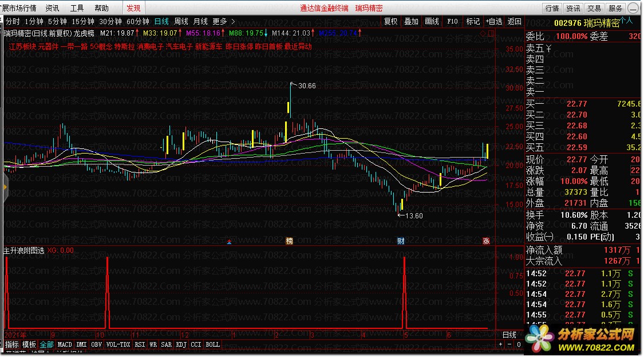Click the 日线 label below the indicator pane
The height and width of the screenshot is (357, 644).
tap(509, 335)
